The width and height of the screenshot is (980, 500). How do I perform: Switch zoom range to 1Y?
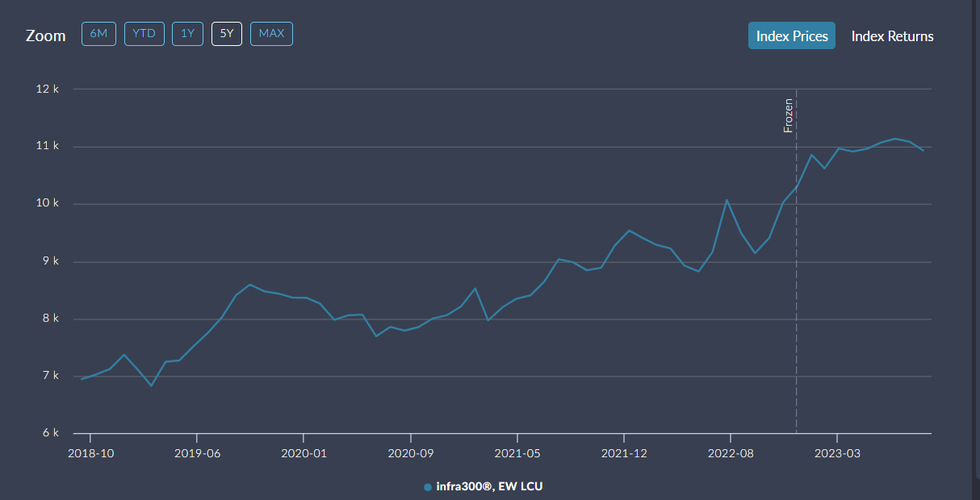pyautogui.click(x=187, y=34)
